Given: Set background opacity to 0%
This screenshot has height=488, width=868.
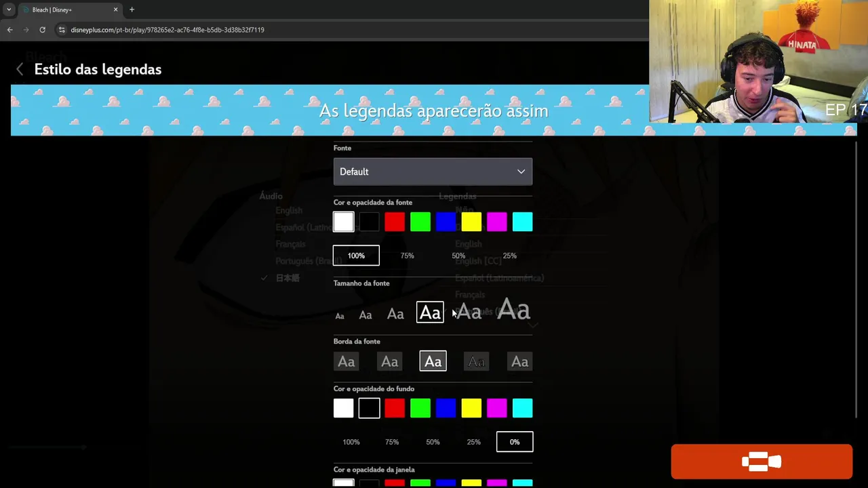Looking at the screenshot, I should tap(515, 442).
